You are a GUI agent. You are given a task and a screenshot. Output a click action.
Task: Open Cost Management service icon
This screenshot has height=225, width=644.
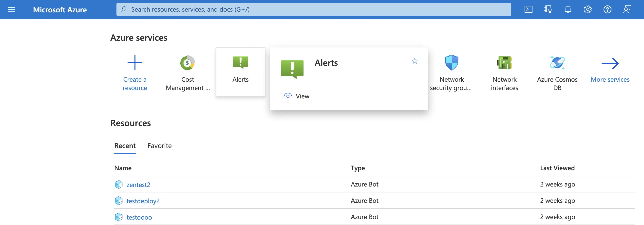(188, 62)
